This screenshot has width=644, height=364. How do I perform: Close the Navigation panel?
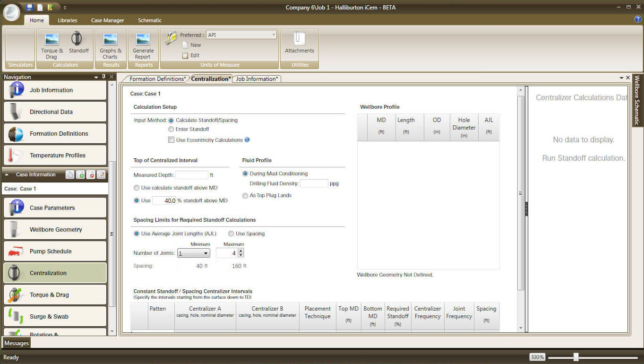[x=112, y=77]
